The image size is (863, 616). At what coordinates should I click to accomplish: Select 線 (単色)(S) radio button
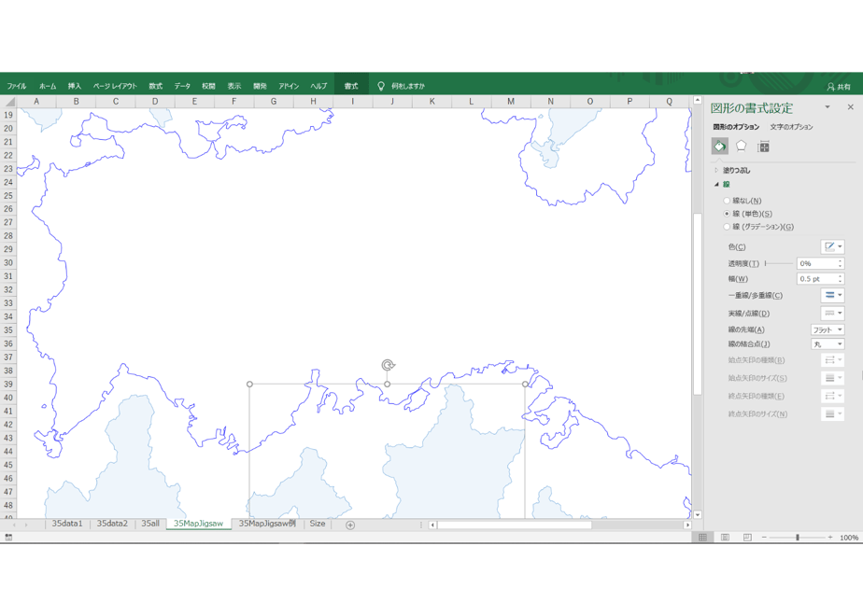coord(727,214)
